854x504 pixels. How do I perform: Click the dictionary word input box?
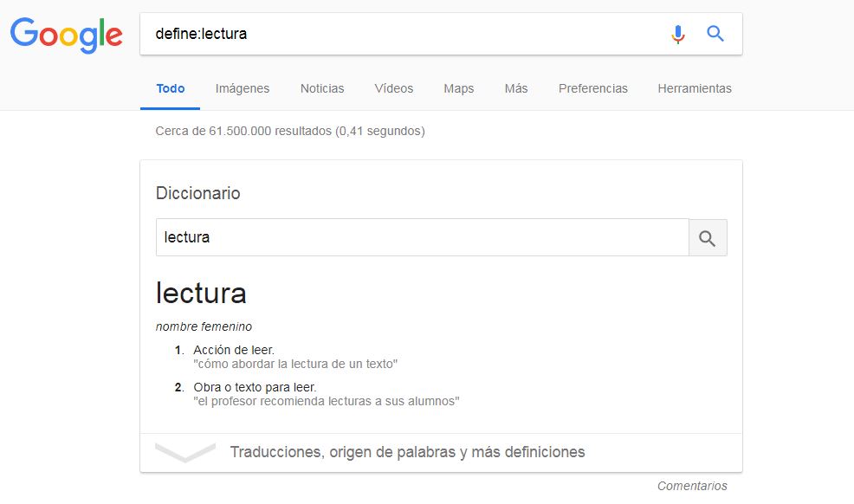422,237
